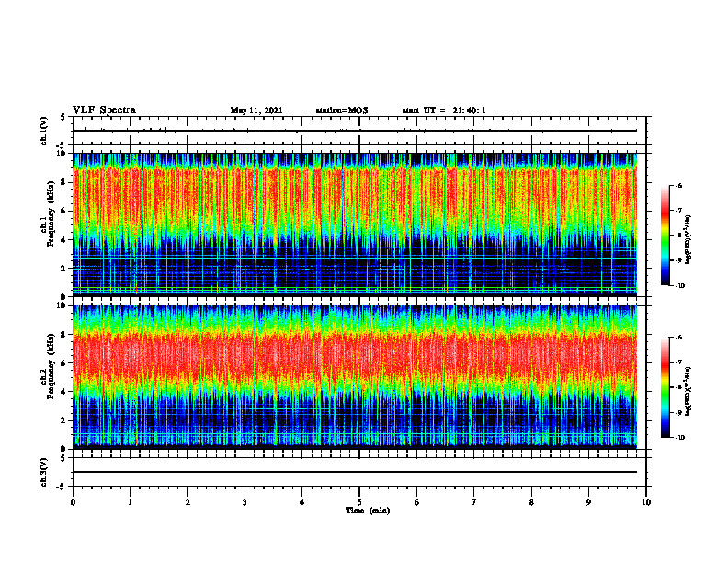The height and width of the screenshot is (563, 728).
Task: Click the ch.2 spectrogram color bar
Action: pyautogui.click(x=665, y=387)
